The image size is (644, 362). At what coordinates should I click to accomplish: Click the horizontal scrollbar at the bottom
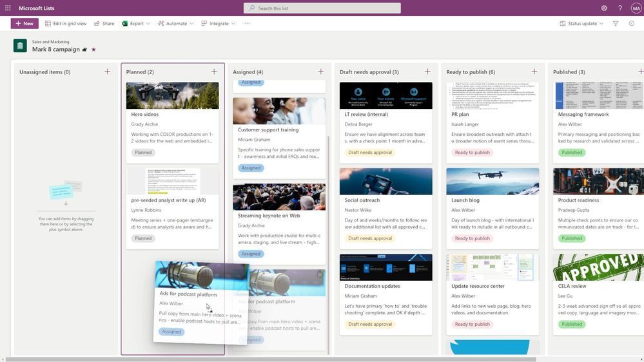click(271, 359)
